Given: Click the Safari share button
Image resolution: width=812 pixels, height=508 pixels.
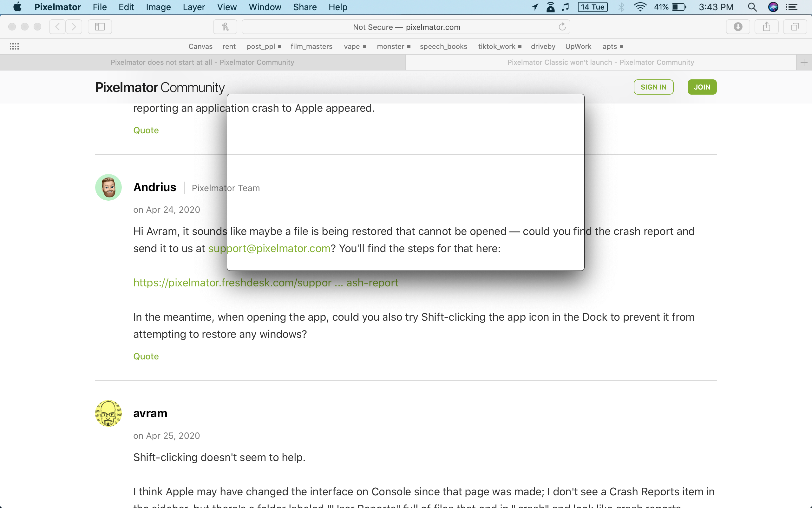Looking at the screenshot, I should 766,27.
